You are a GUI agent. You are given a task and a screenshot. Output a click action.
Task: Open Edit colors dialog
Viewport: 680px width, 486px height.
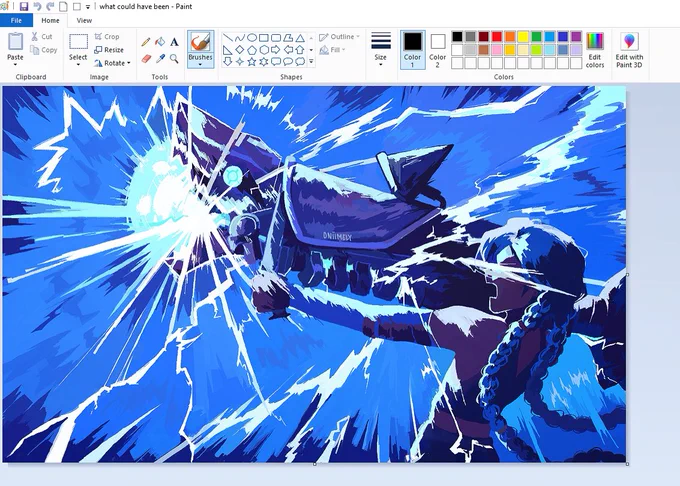595,49
